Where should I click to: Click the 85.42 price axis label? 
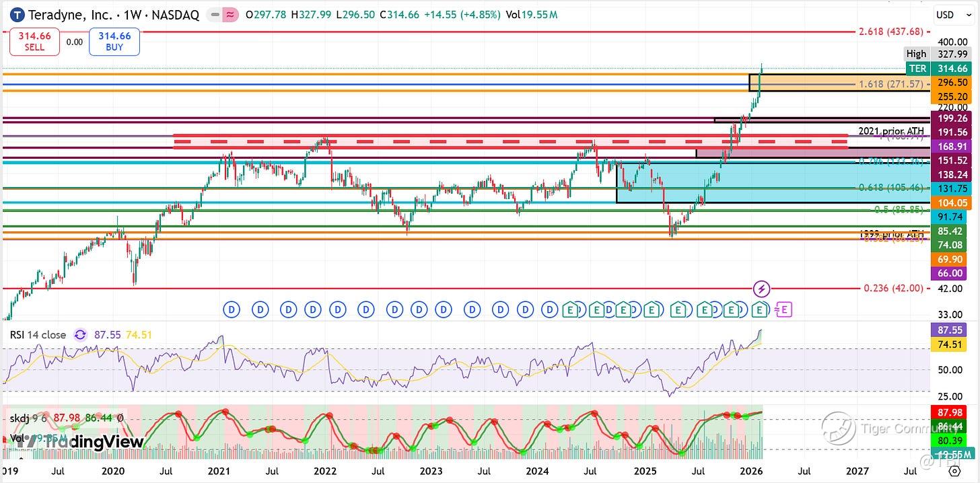(950, 231)
